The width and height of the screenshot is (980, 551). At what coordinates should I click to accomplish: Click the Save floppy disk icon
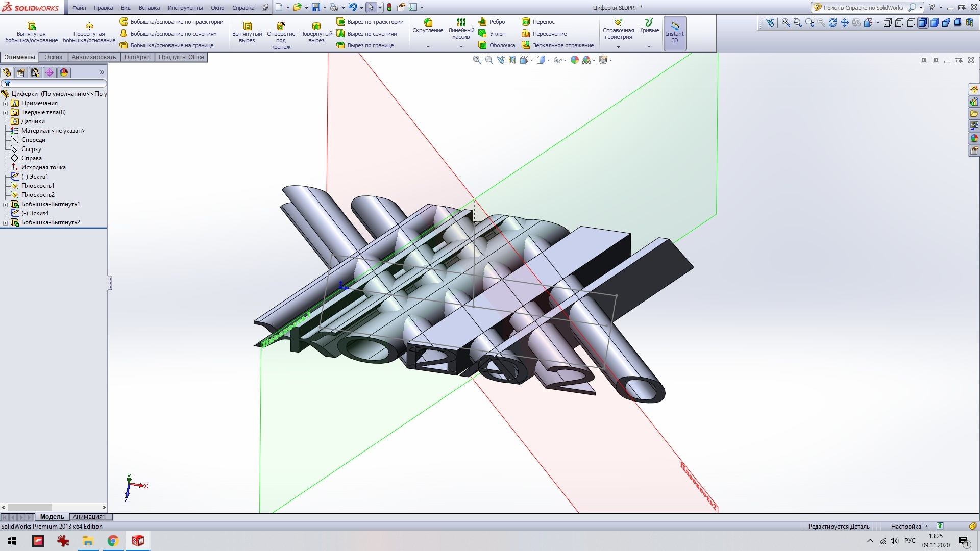click(x=316, y=8)
